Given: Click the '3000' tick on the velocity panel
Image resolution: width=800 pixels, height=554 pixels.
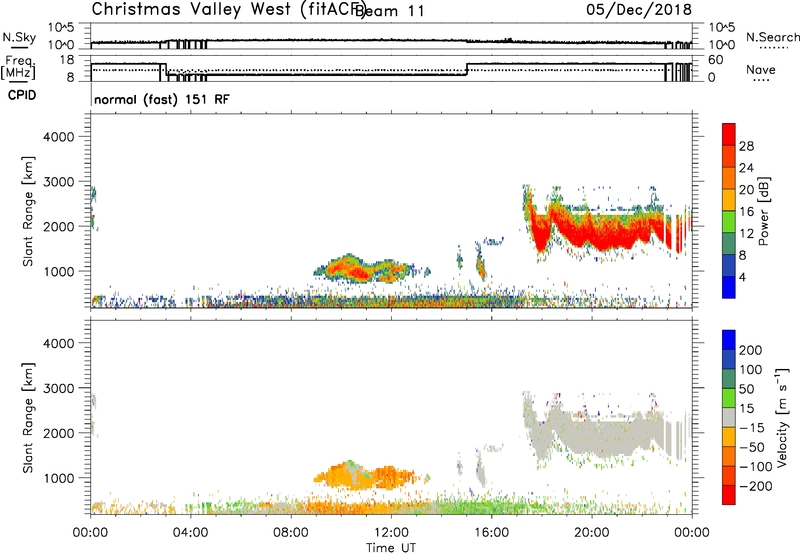Looking at the screenshot, I should [58, 388].
